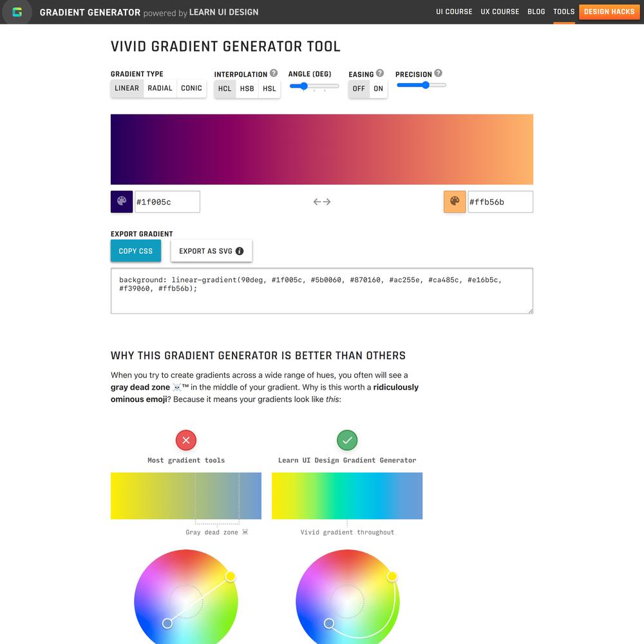Open the Tools nav item
The width and height of the screenshot is (644, 644).
[x=564, y=12]
